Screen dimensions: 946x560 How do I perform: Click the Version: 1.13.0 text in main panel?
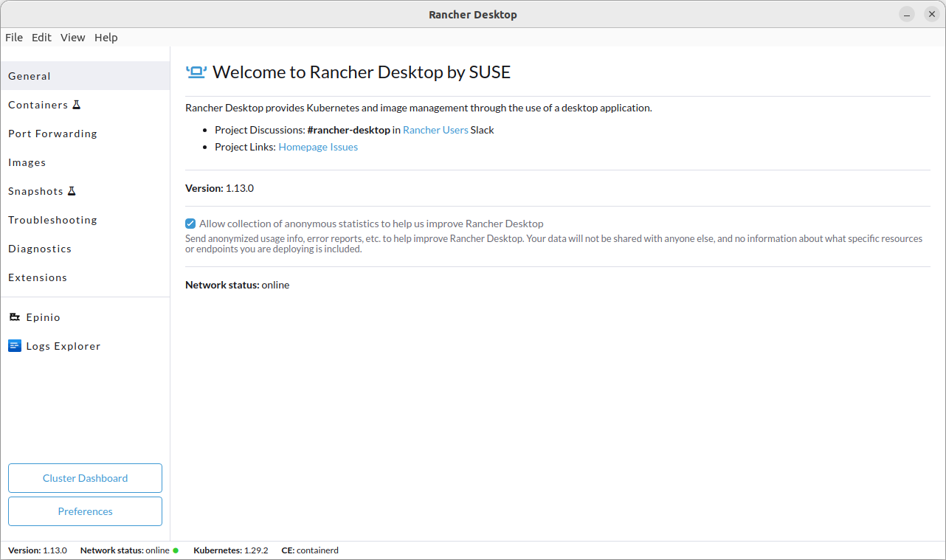pyautogui.click(x=219, y=188)
